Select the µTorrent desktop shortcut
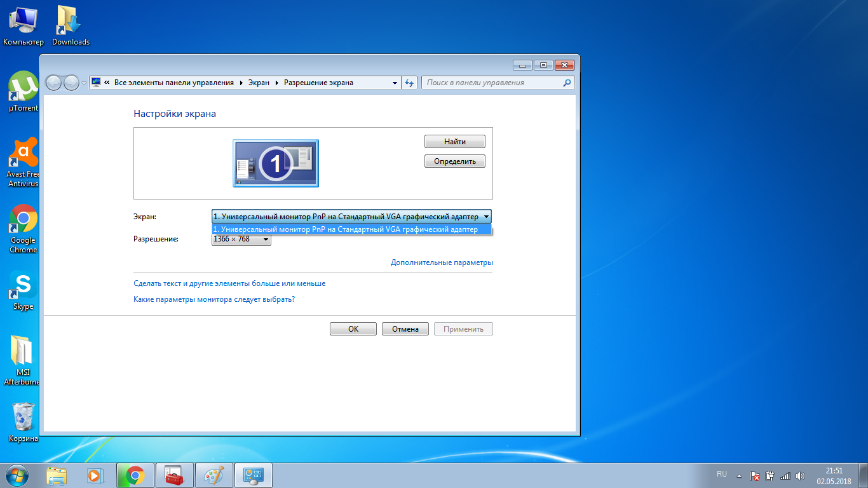 click(x=23, y=92)
